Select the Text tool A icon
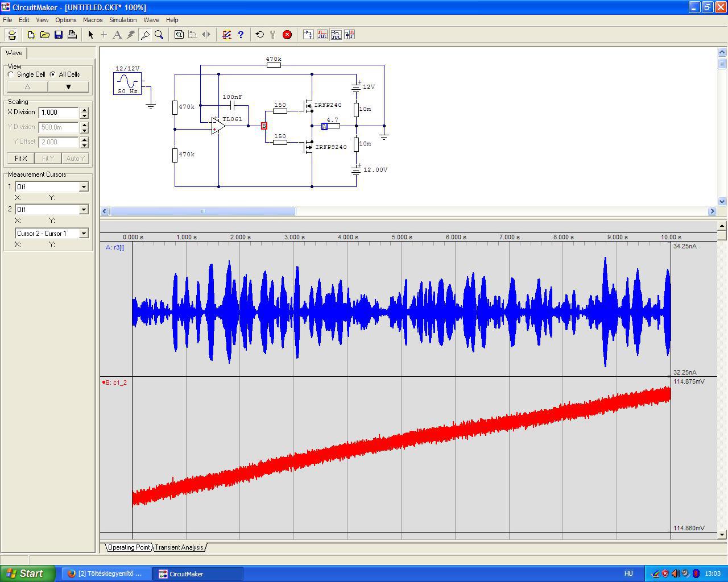 pos(117,35)
